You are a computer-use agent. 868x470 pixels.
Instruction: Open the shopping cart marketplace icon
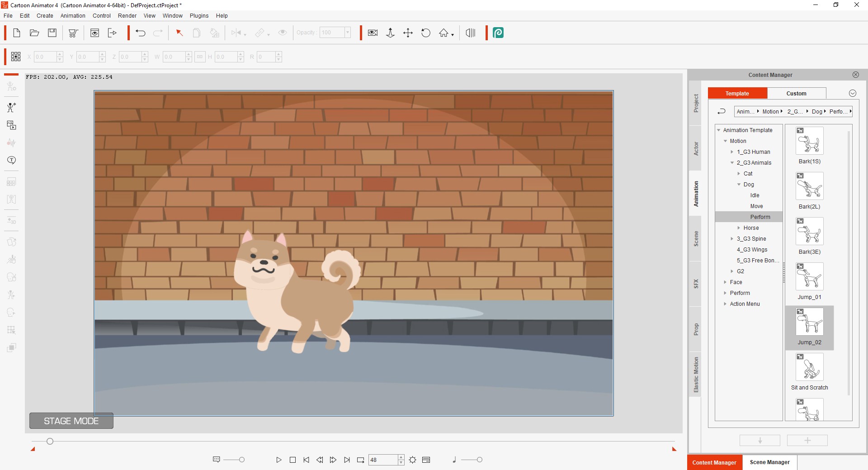[73, 33]
